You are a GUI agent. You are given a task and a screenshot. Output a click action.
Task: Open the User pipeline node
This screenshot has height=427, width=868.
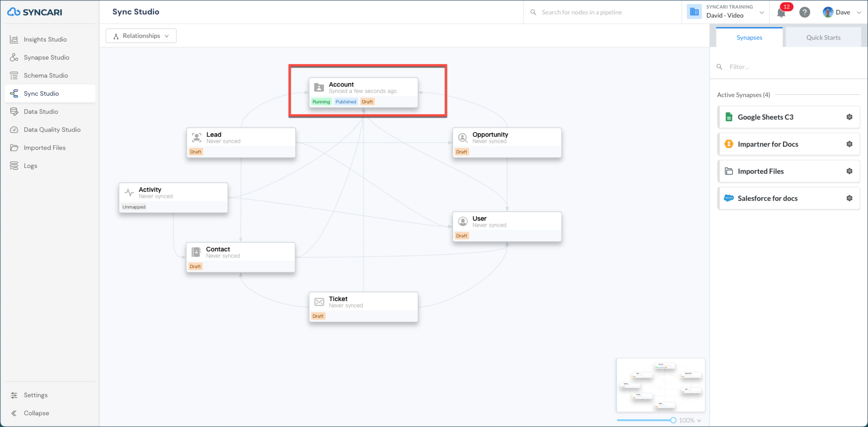(x=507, y=226)
